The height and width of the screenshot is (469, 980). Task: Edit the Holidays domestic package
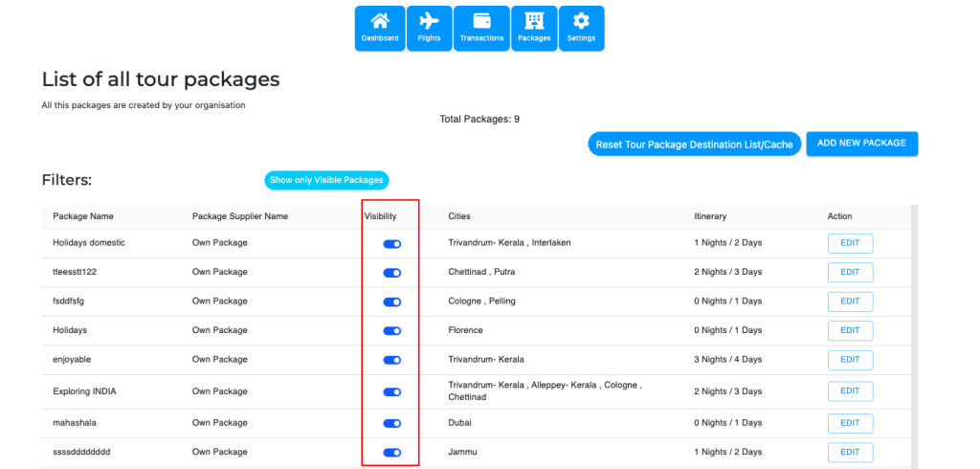[x=850, y=243]
